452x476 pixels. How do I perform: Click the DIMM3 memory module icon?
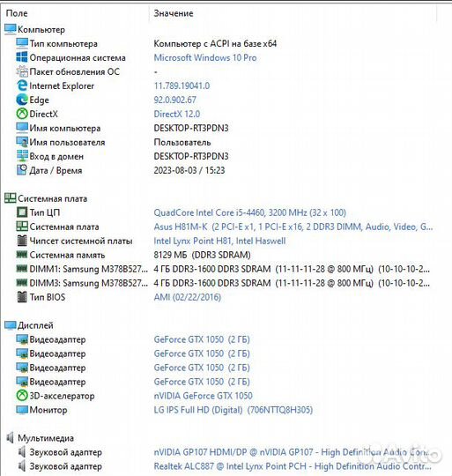pyautogui.click(x=22, y=283)
